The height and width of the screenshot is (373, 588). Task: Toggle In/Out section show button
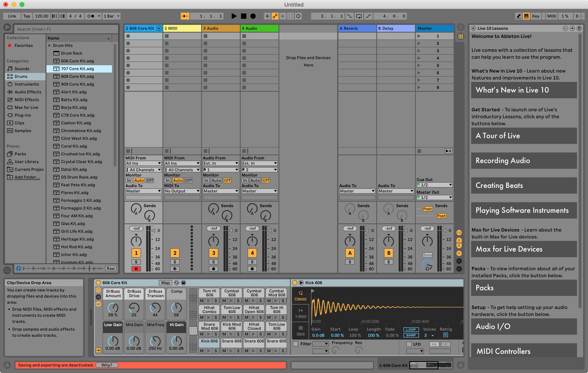coord(459,233)
